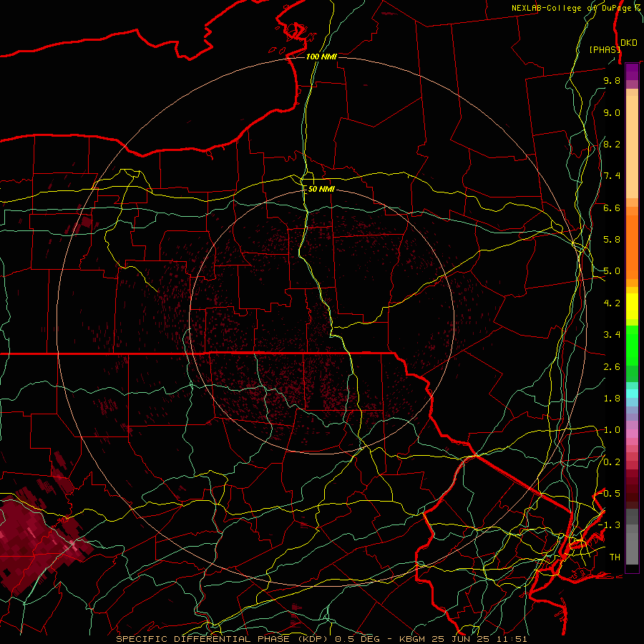The height and width of the screenshot is (644, 644).
Task: Click the 2.6 value on the scale
Action: (x=612, y=367)
